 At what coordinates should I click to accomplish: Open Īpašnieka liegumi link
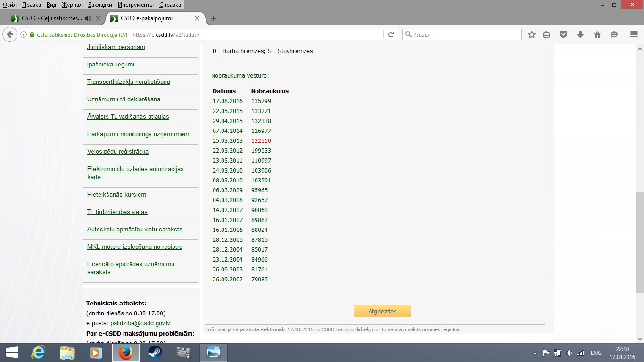111,65
